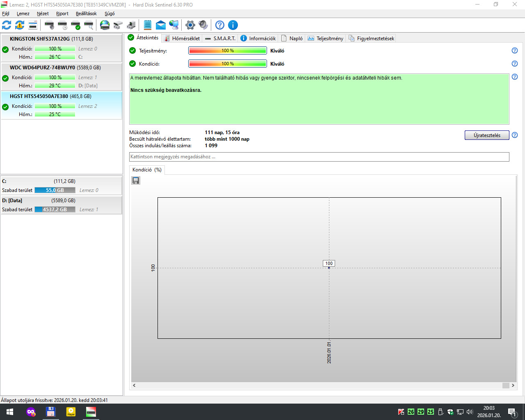The width and height of the screenshot is (525, 420).
Task: Open the scheduled disk test clock icon
Action: [x=62, y=25]
